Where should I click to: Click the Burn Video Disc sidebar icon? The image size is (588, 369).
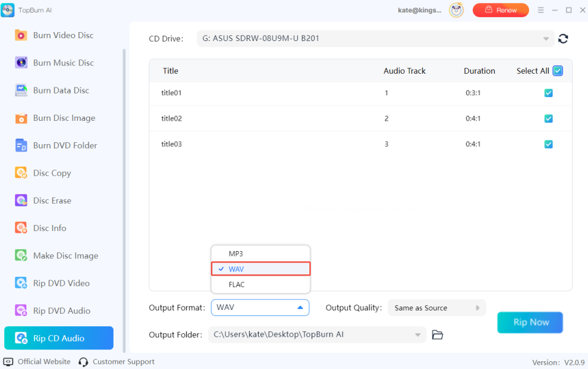pos(21,35)
